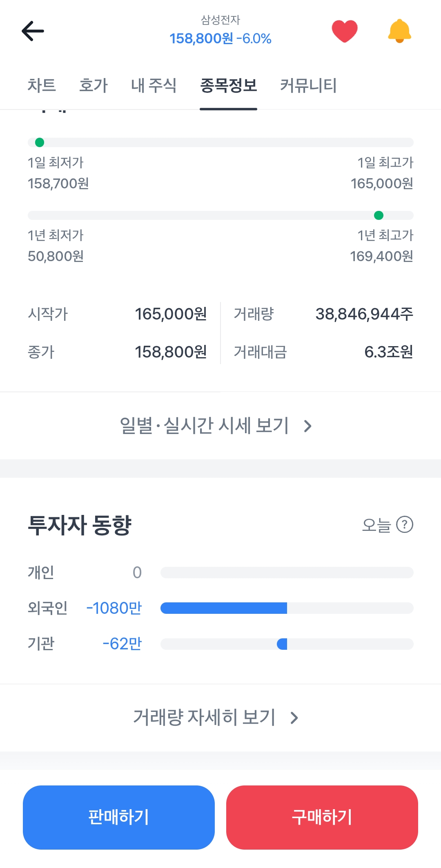Click the 1년 price range green marker
441x868 pixels.
(379, 215)
